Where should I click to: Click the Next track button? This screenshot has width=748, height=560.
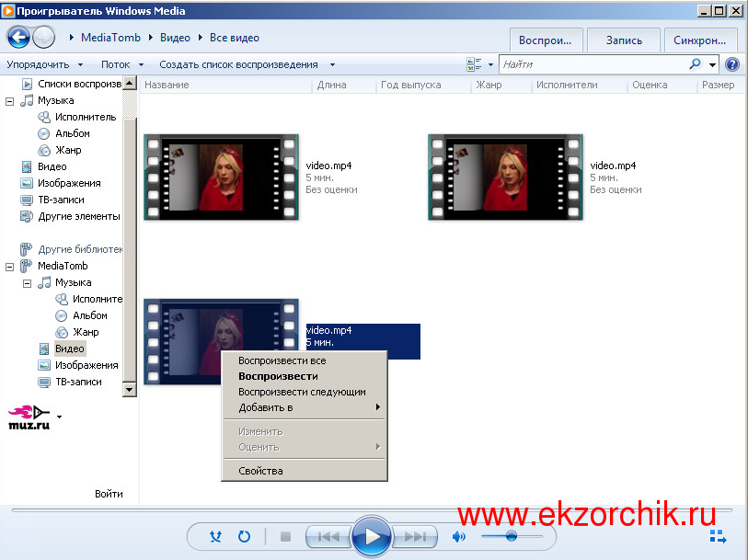point(415,537)
